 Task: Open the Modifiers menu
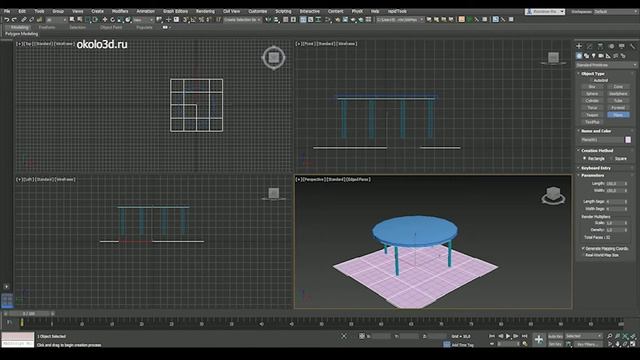[120, 11]
